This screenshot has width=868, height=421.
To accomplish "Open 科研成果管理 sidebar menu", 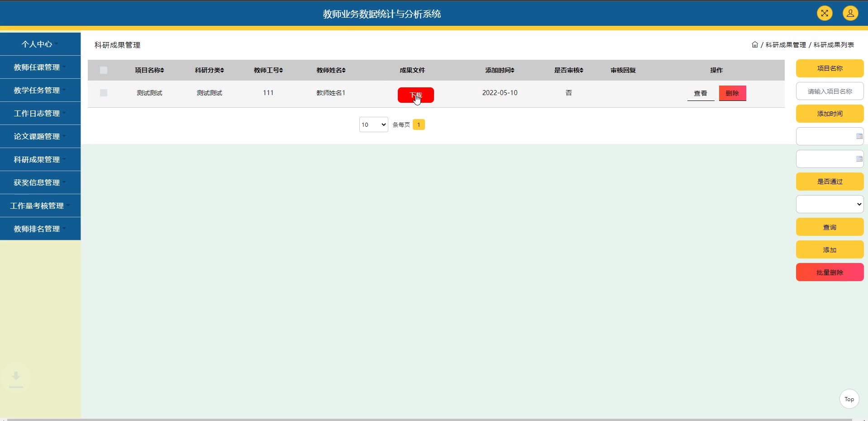I will (40, 159).
